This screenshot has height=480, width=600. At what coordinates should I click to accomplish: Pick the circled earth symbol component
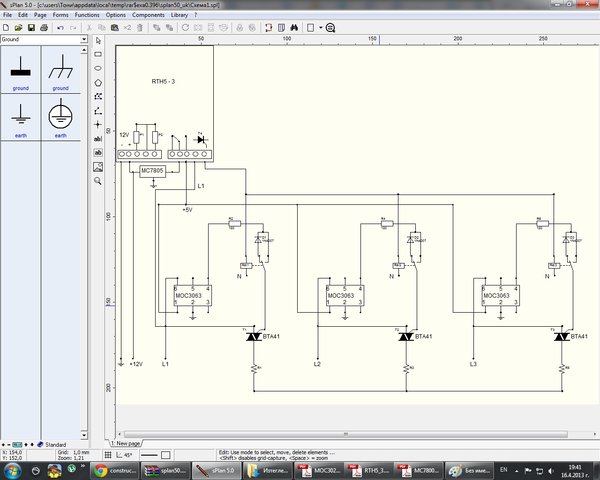pos(60,117)
